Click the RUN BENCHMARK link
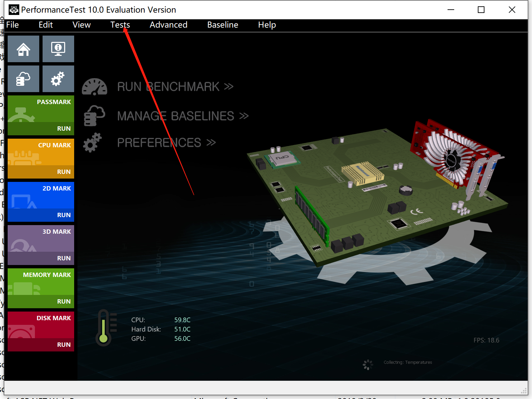The image size is (532, 399). coord(175,87)
